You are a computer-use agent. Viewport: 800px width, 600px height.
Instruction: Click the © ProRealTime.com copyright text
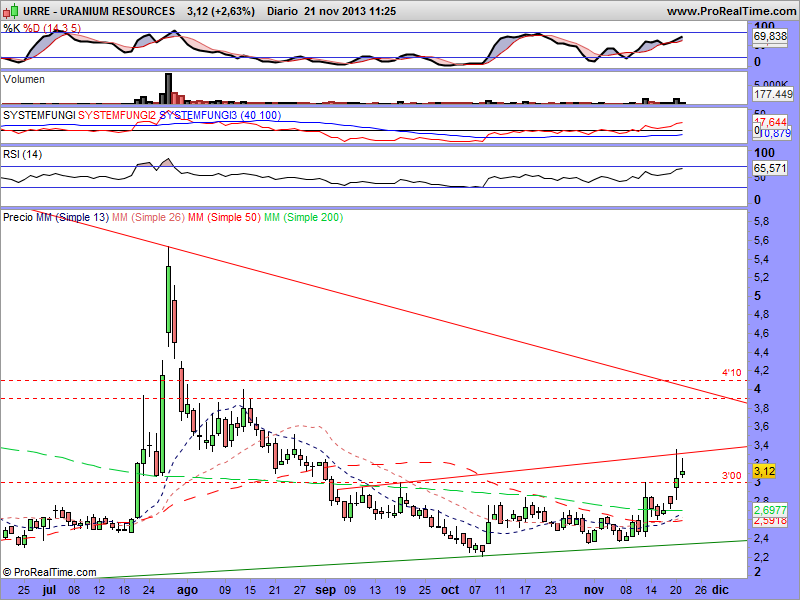(x=49, y=572)
